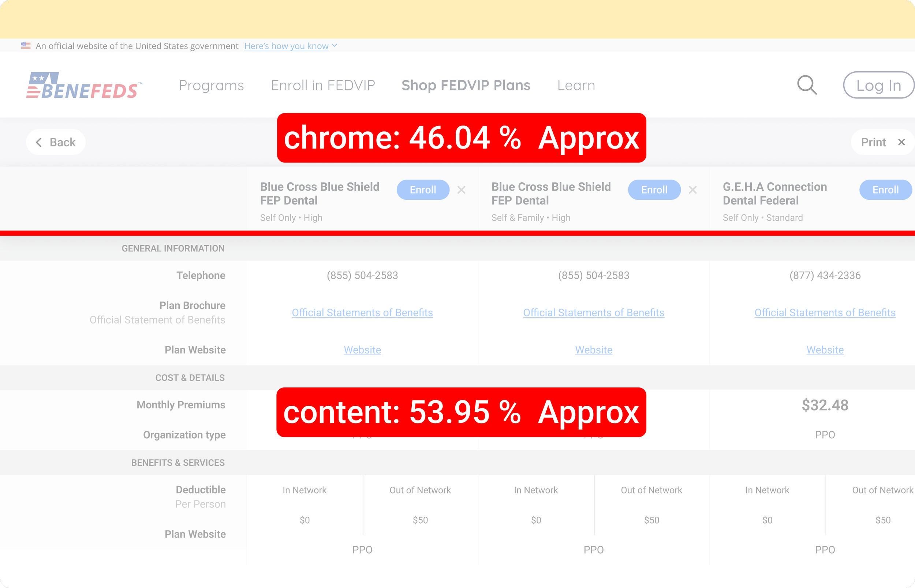Click the COST & DETAILS section header
This screenshot has width=915, height=588.
pos(190,378)
